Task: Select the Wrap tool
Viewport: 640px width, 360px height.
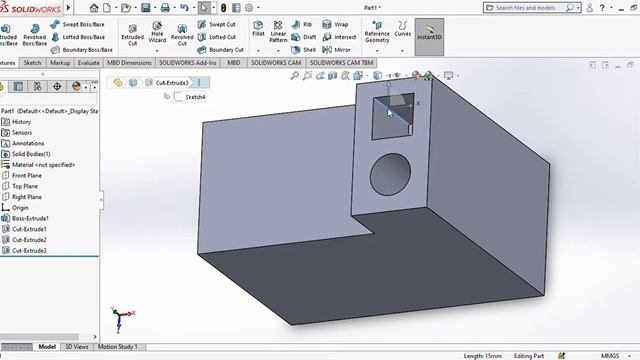Action: 335,24
